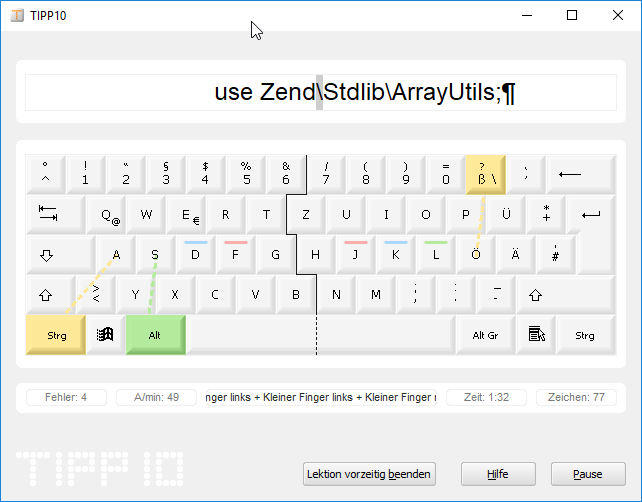The image size is (642, 502).
Task: Pause the lesson with Pause button
Action: (x=588, y=474)
